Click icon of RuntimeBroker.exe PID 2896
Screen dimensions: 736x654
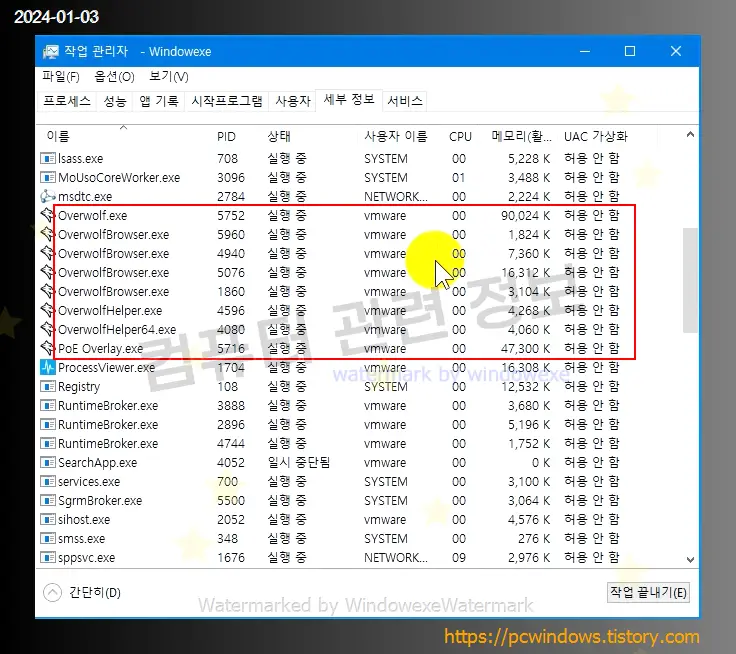(x=48, y=424)
